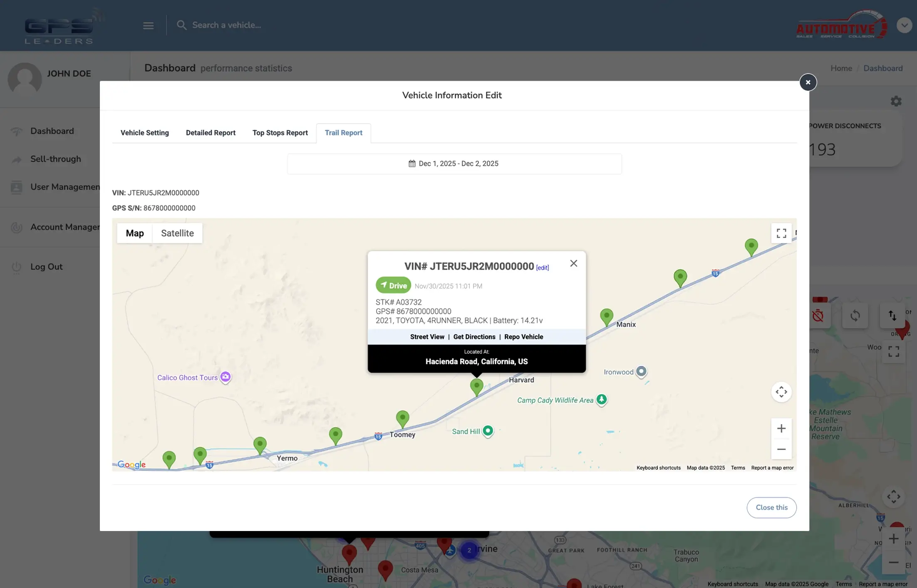Zoom in on the trail map
917x588 pixels.
coord(781,428)
